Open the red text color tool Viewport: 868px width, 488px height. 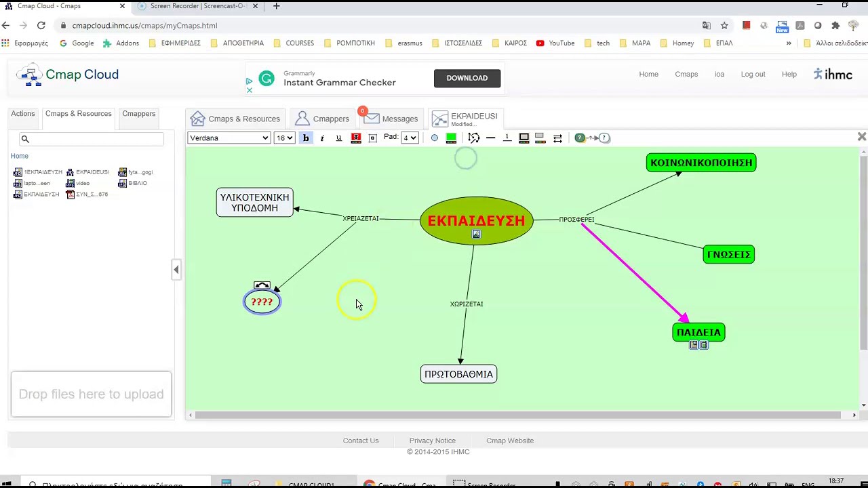356,138
